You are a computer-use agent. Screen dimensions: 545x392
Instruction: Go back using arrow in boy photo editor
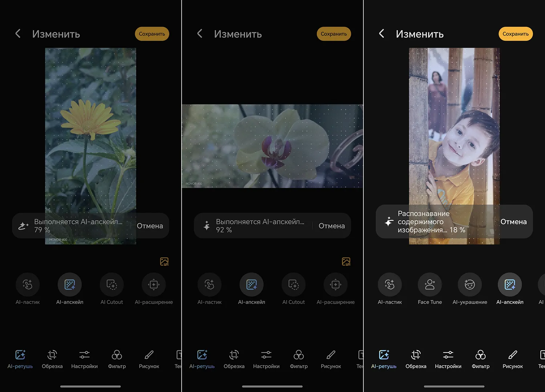click(381, 34)
